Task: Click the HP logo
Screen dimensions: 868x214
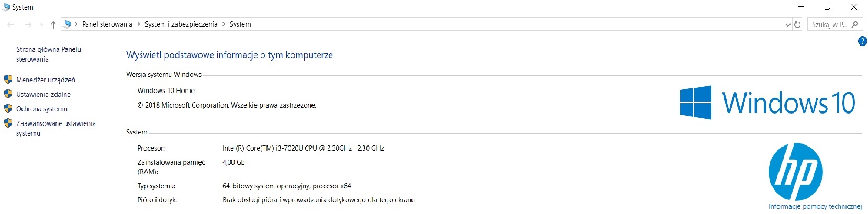Action: [x=795, y=172]
